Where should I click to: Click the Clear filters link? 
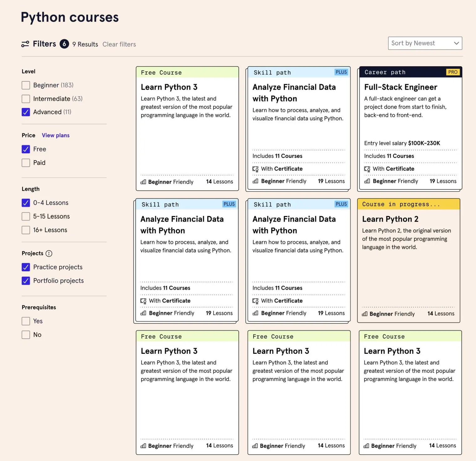coord(119,44)
